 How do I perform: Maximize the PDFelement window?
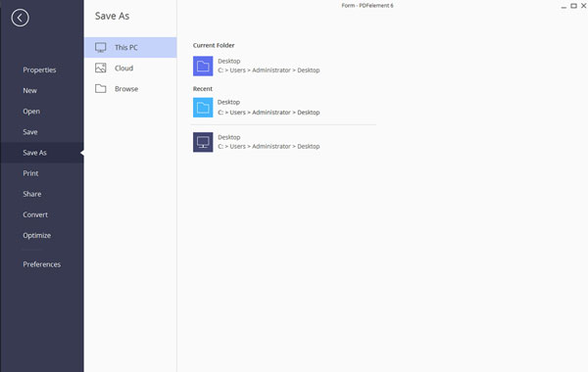click(x=573, y=6)
